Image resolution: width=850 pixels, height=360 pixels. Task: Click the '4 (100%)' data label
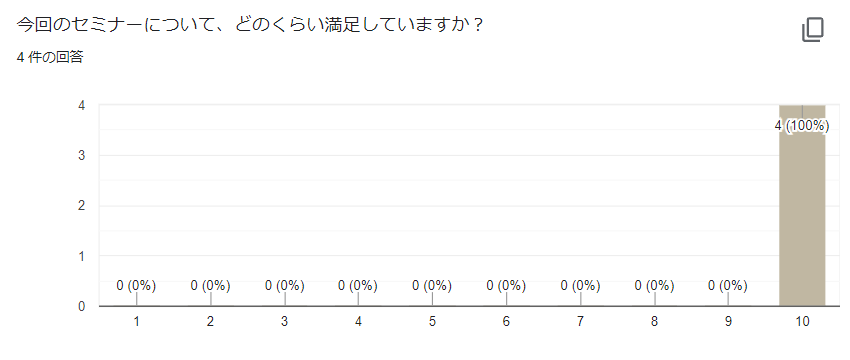point(802,126)
